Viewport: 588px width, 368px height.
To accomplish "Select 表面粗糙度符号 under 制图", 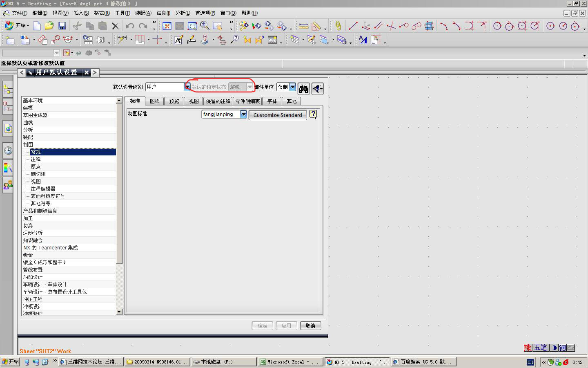I will click(48, 196).
